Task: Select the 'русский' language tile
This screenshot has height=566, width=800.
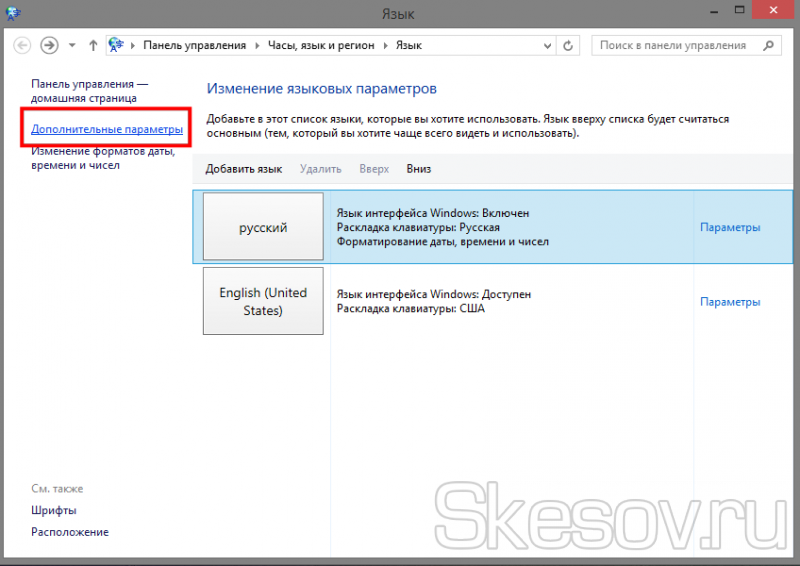Action: coord(263,227)
